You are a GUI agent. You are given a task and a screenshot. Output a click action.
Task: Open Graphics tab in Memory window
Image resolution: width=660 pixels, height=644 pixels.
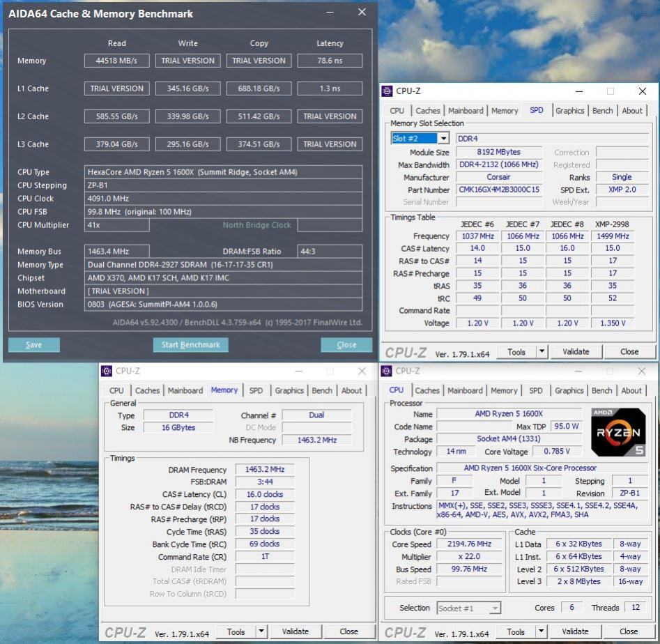[x=289, y=390]
